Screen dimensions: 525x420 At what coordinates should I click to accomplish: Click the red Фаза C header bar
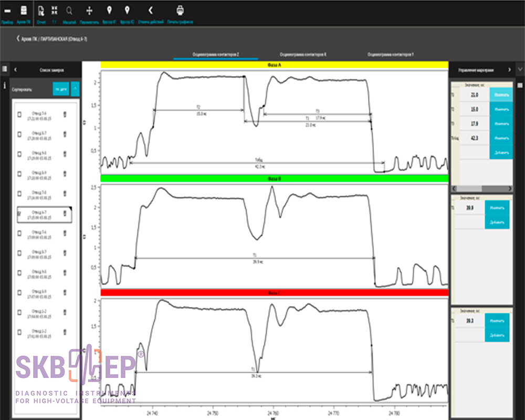pyautogui.click(x=274, y=293)
